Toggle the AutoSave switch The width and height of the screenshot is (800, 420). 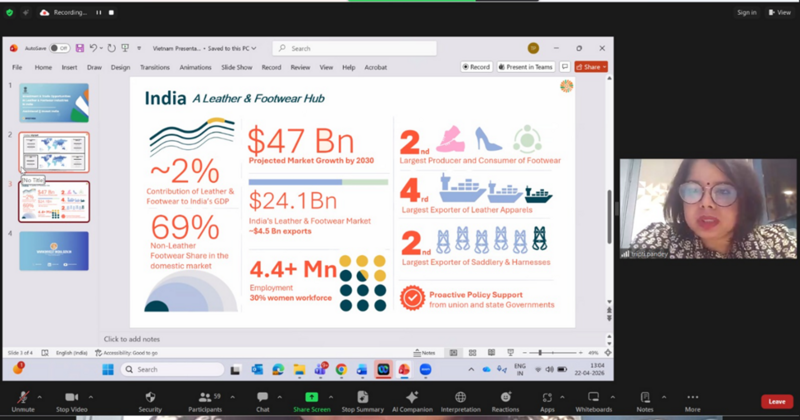pos(59,47)
